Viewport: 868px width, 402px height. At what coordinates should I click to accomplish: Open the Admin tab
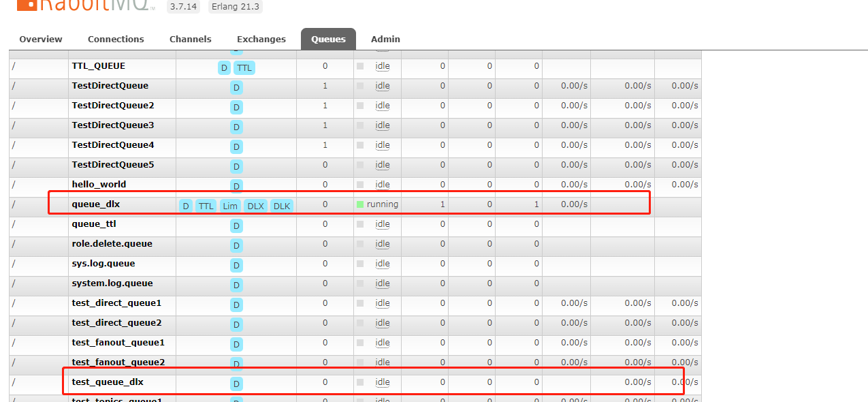click(385, 39)
